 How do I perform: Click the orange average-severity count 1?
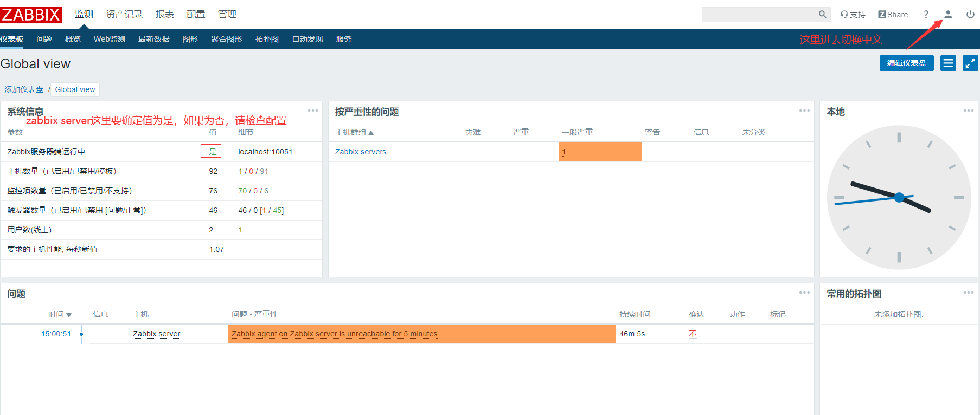coord(564,152)
